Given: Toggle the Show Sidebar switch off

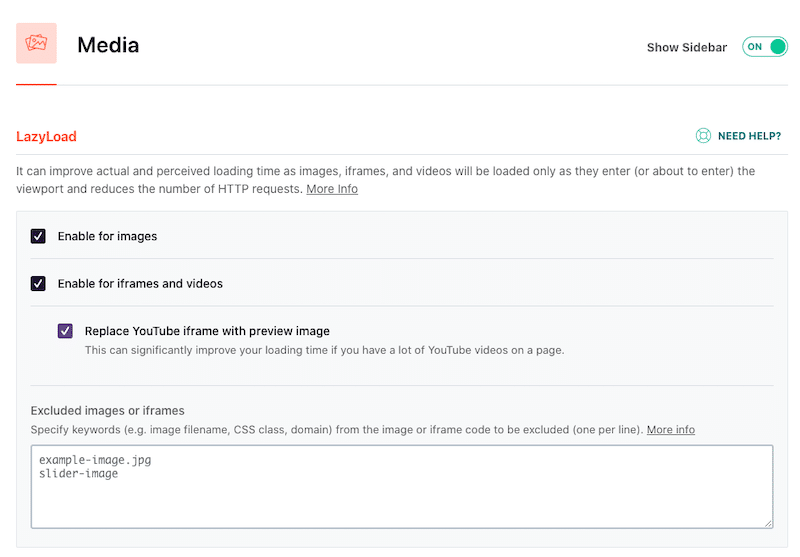Looking at the screenshot, I should pos(765,47).
